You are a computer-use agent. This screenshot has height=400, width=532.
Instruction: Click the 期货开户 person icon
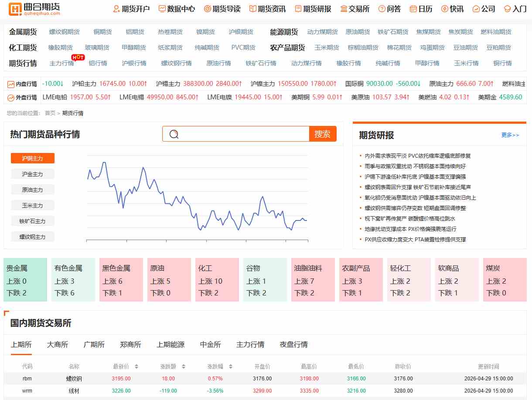coord(116,9)
